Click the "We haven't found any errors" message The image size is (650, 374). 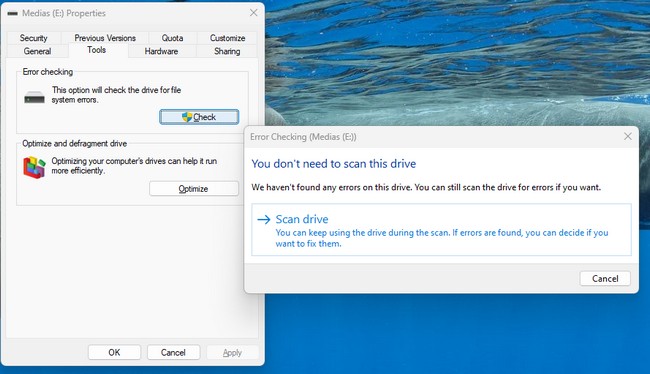pos(426,187)
